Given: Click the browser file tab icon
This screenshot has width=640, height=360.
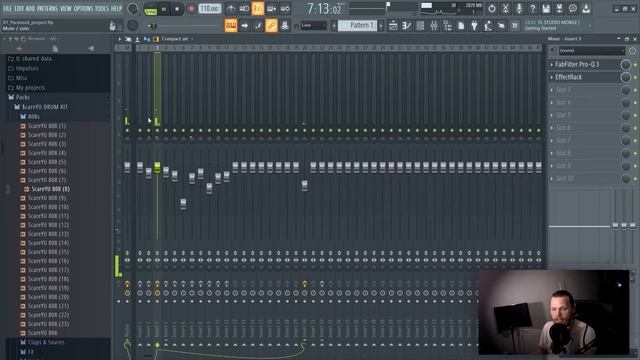Looking at the screenshot, I should click(x=55, y=49).
